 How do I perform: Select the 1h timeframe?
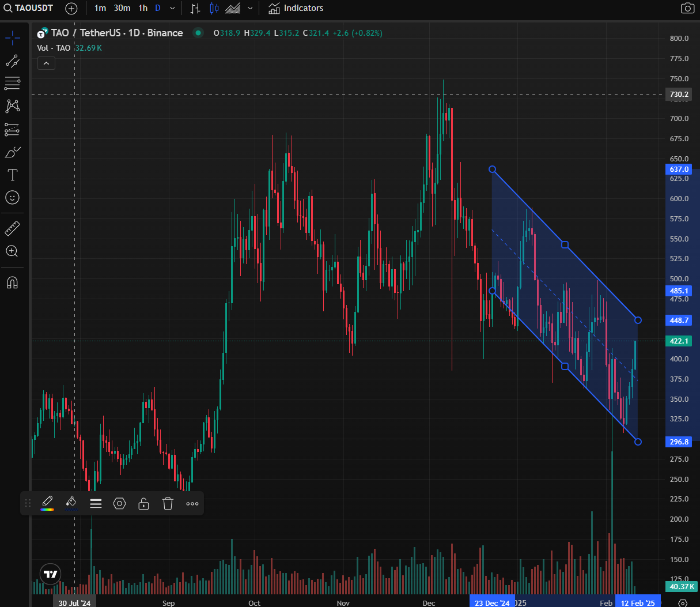click(143, 8)
